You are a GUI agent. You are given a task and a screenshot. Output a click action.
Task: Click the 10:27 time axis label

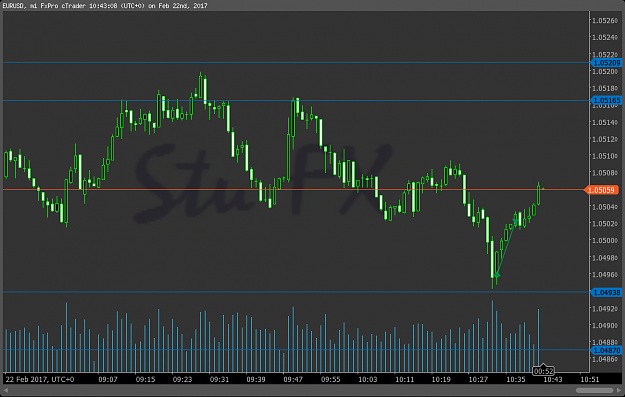click(x=478, y=379)
